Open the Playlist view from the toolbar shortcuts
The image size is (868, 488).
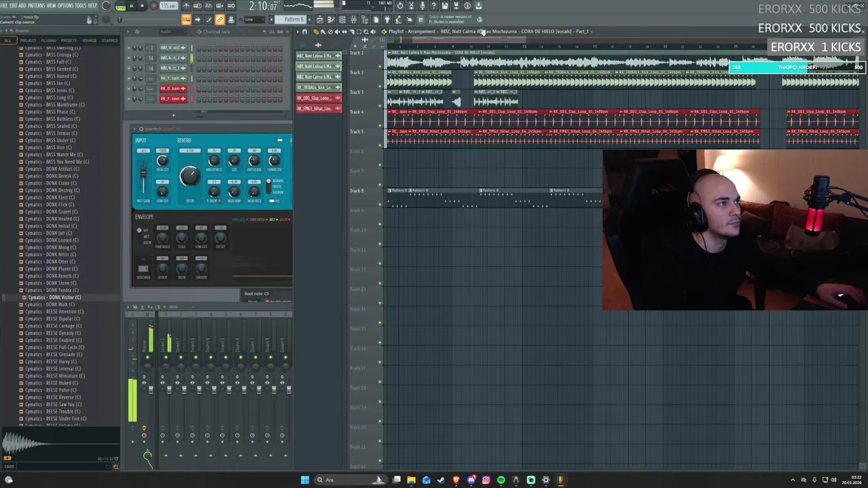tap(320, 19)
